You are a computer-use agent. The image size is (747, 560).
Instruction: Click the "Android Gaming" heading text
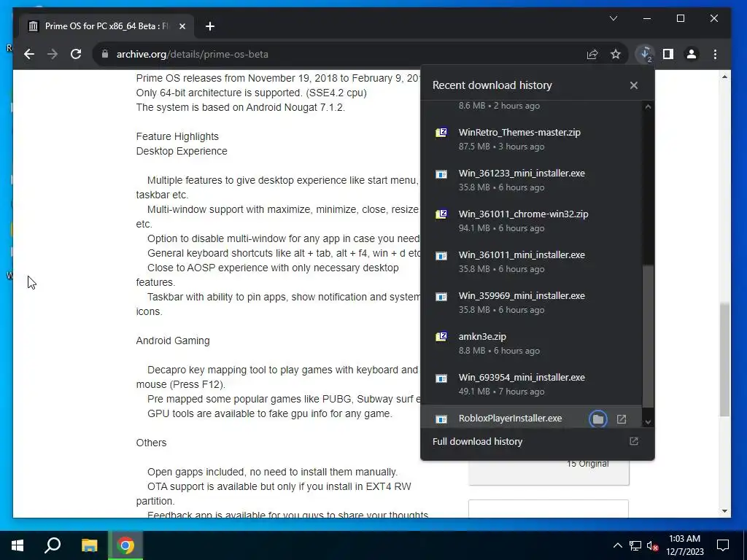[x=173, y=341]
